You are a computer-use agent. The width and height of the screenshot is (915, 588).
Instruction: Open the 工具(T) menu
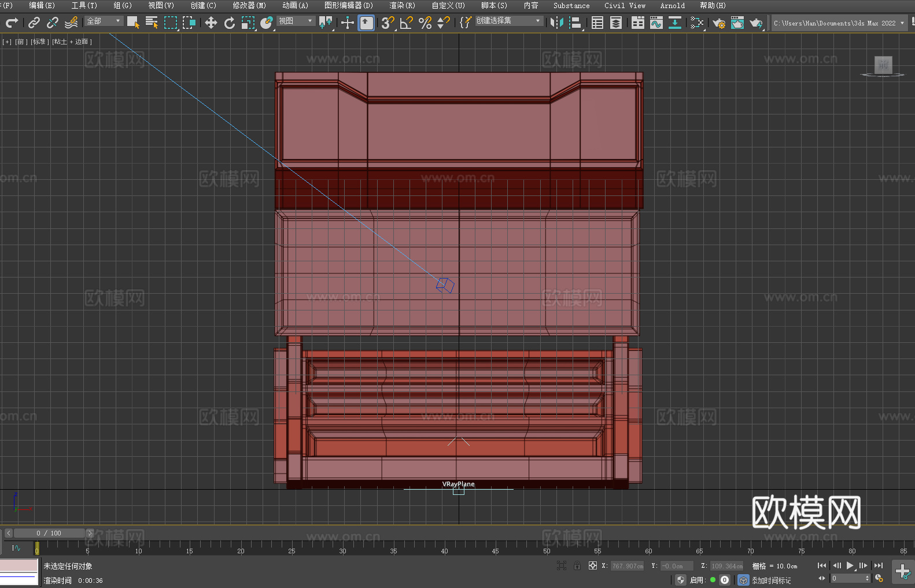[x=84, y=5]
